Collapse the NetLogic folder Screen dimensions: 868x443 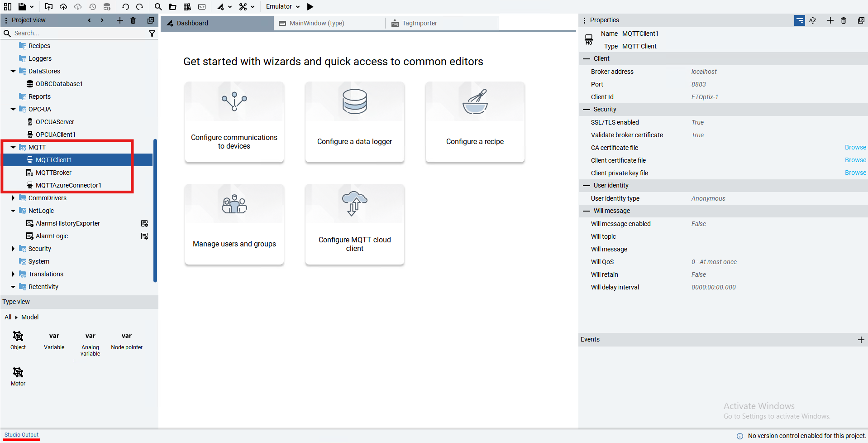pos(13,211)
